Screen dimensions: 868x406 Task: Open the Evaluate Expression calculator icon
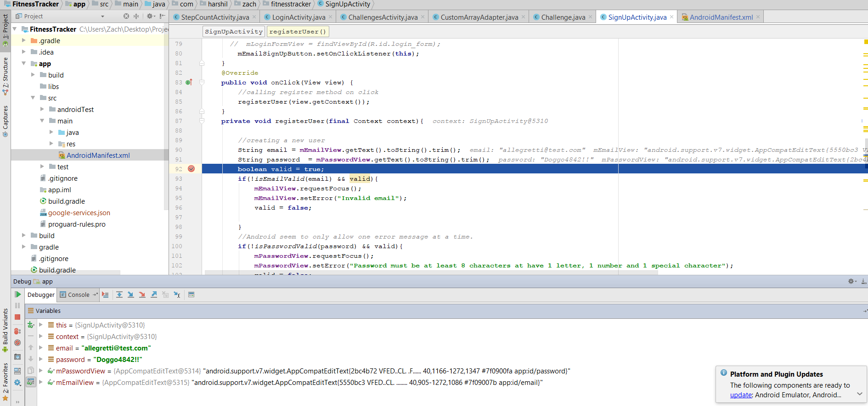point(192,295)
